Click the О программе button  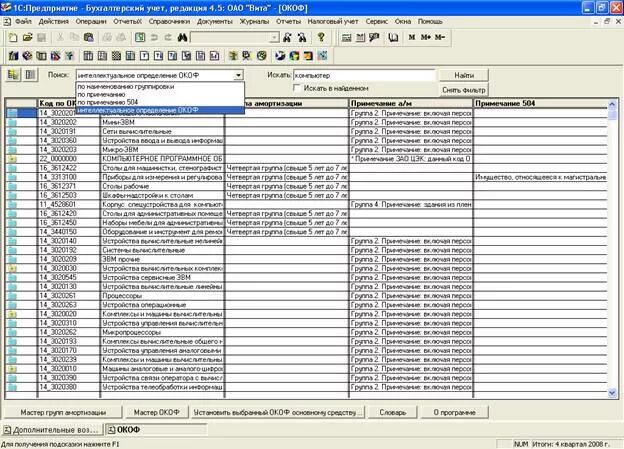(x=454, y=412)
